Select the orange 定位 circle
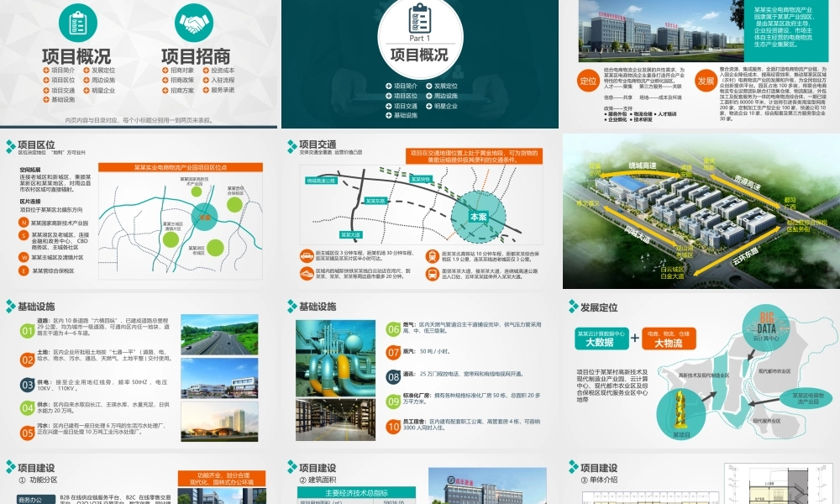 (588, 81)
